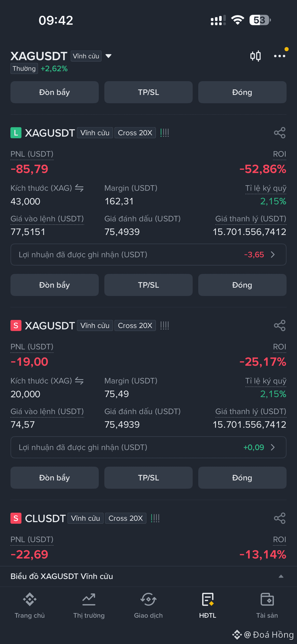Expand the XAGUSDT symbol dropdown arrow
The width and height of the screenshot is (297, 644).
(109, 56)
